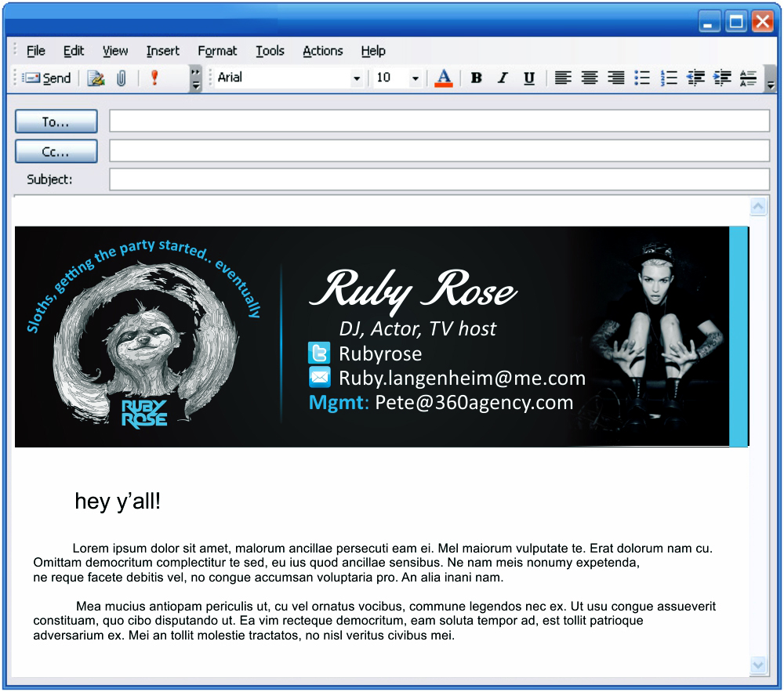The height and width of the screenshot is (692, 784).
Task: Send the email
Action: (x=47, y=78)
